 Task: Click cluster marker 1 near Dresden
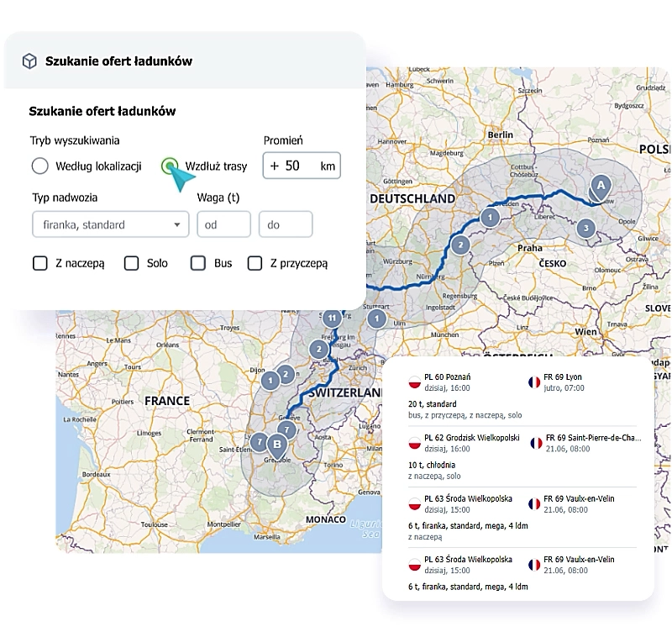(x=491, y=218)
